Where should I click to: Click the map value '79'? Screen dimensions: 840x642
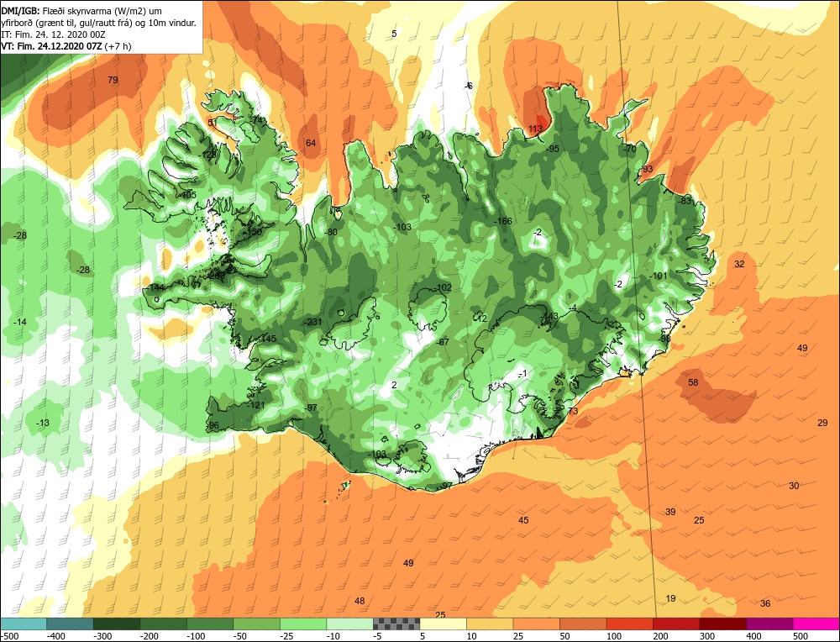pyautogui.click(x=113, y=80)
